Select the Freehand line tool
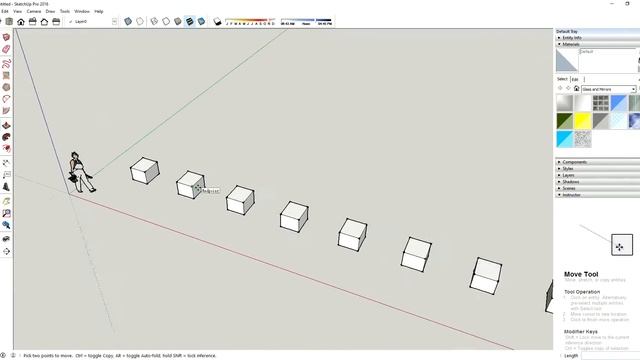 point(6,64)
